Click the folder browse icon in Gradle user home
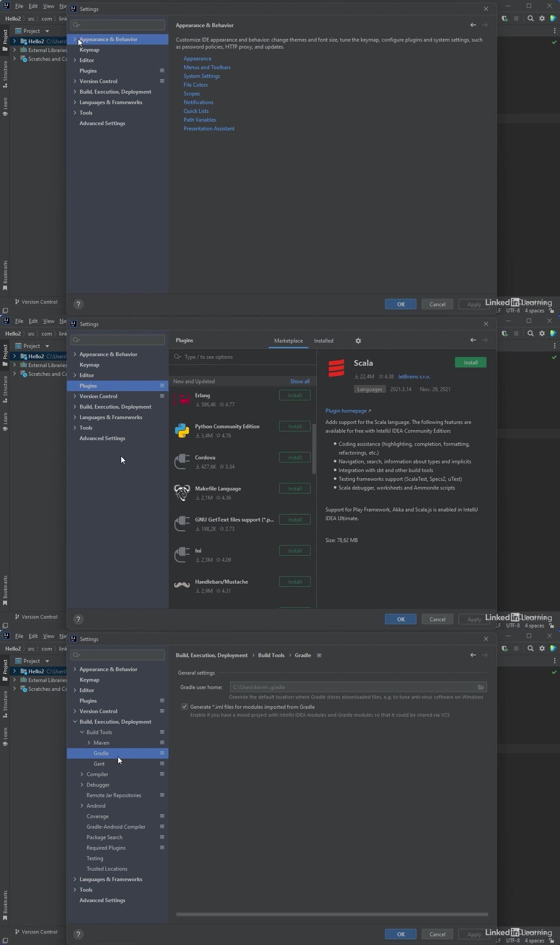 point(480,687)
